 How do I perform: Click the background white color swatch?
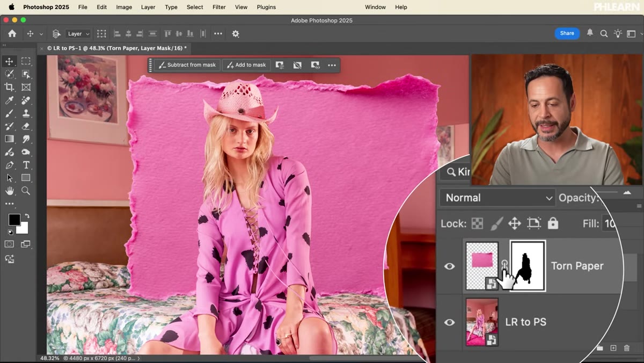(24, 229)
